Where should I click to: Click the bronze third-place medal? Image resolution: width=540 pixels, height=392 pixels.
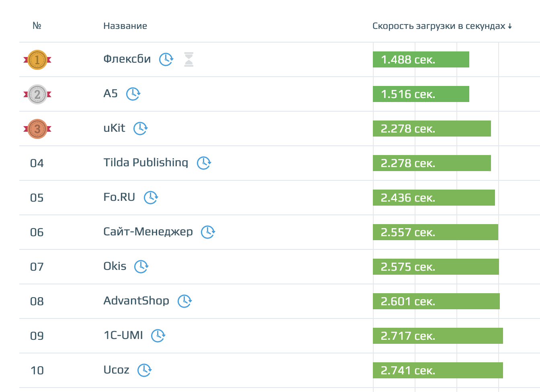(x=37, y=129)
